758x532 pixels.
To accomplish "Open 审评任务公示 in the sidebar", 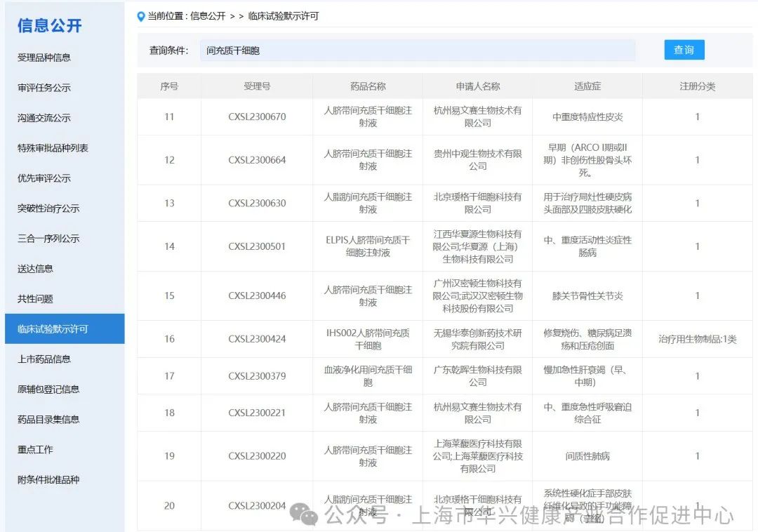I will [44, 88].
